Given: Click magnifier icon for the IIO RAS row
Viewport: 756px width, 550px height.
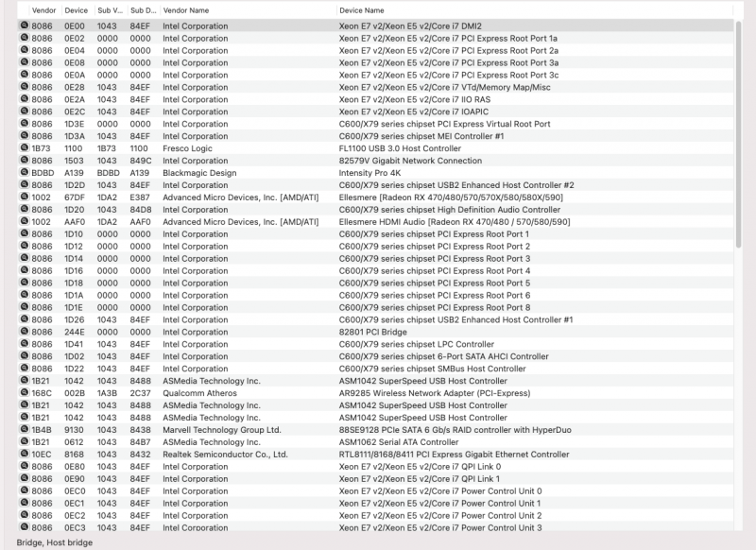Looking at the screenshot, I should [x=25, y=99].
